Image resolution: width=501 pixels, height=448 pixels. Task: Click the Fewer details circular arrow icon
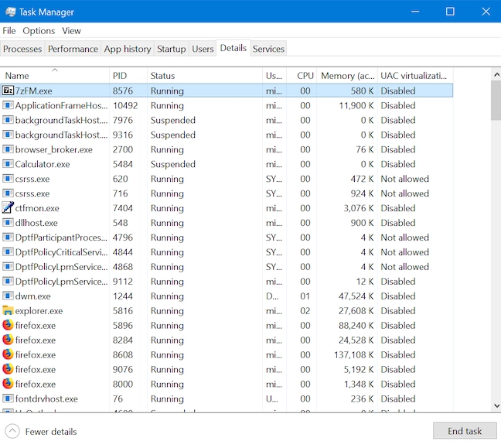[x=12, y=431]
